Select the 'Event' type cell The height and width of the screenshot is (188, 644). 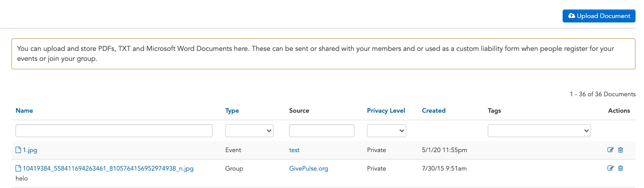point(233,150)
